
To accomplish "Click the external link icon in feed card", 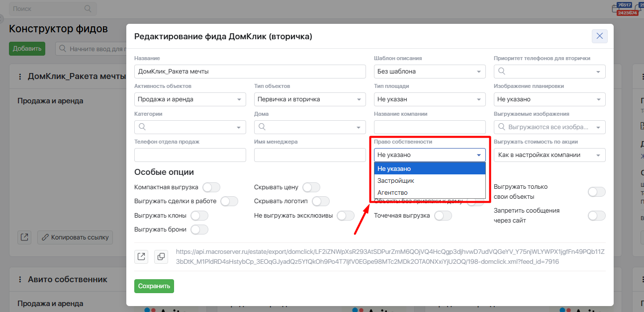I will [x=24, y=237].
